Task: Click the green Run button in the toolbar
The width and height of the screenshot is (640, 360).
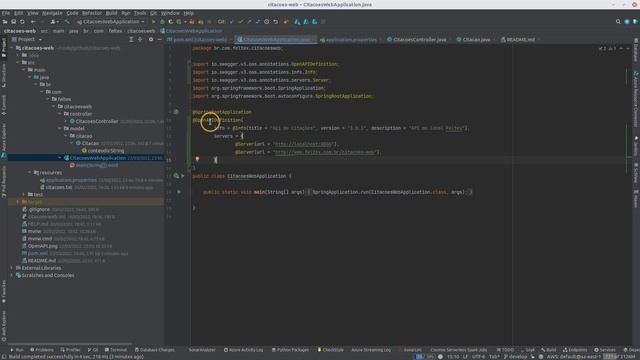Action: pos(153,22)
